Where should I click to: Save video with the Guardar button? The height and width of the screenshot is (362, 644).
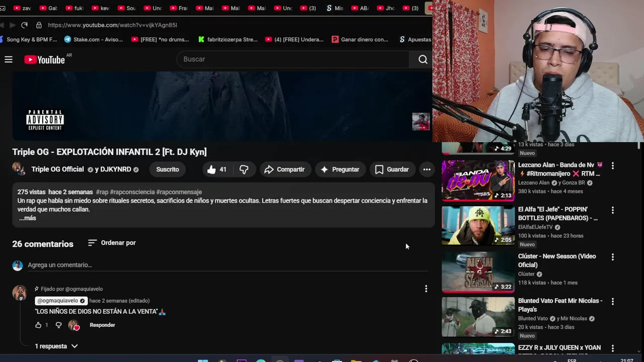pos(392,169)
